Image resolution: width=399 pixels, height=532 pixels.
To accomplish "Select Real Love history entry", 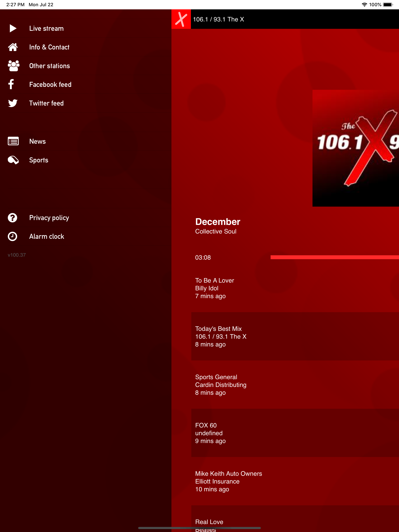I will (295, 519).
